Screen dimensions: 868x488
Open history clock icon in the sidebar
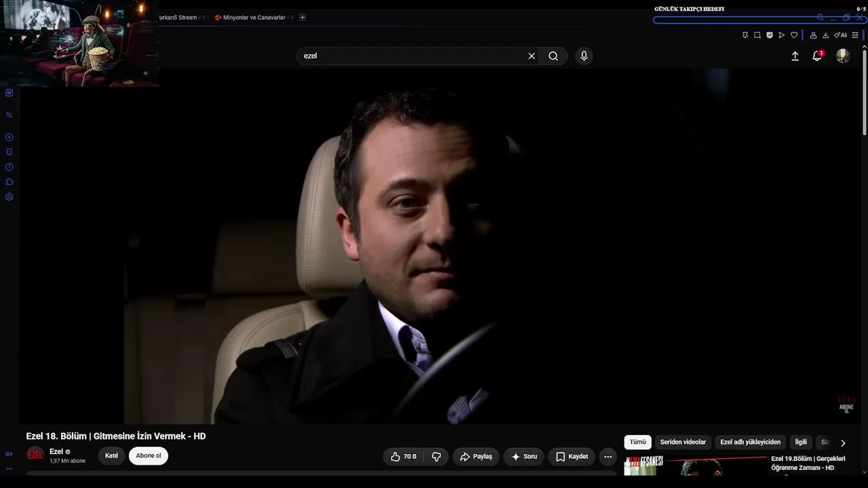(9, 167)
